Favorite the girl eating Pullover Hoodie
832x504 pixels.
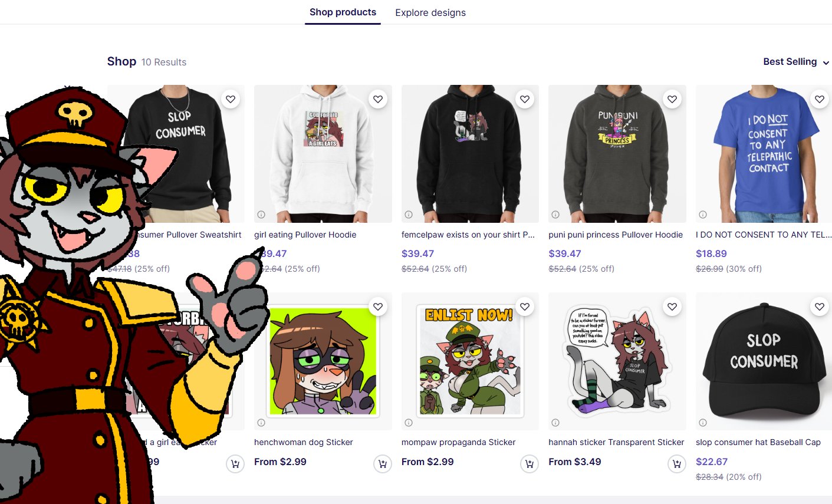(x=378, y=99)
